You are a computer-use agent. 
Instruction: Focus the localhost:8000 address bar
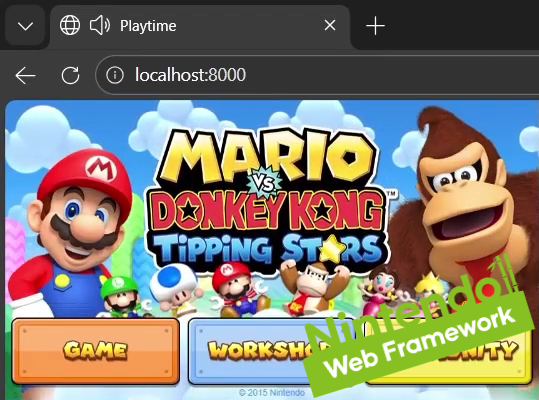tap(317, 75)
